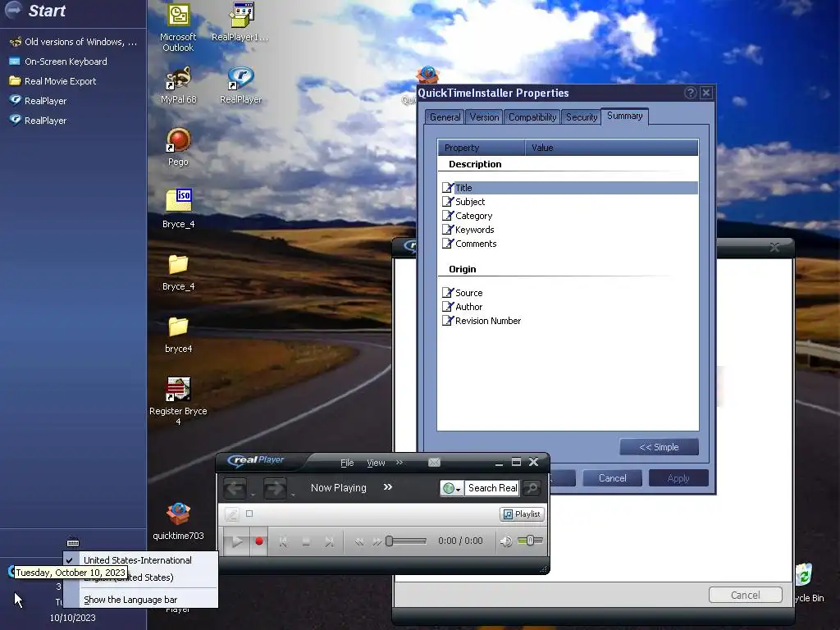
Task: Choose Show the Language bar
Action: coord(130,600)
